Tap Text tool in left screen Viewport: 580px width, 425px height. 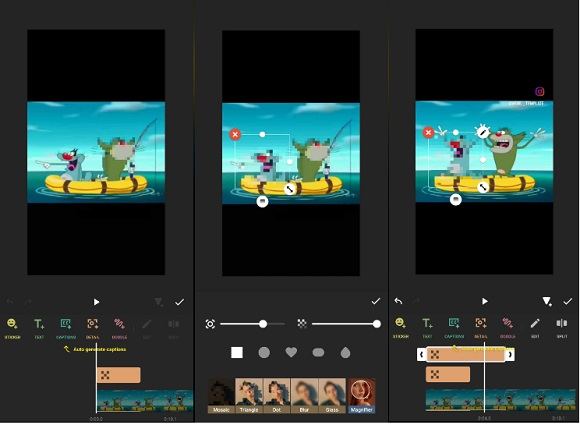39,328
